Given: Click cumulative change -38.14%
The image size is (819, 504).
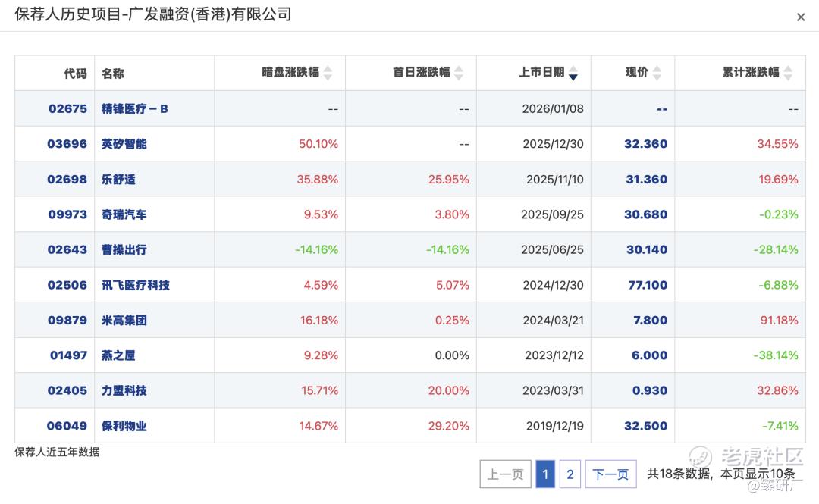Looking at the screenshot, I should tap(777, 355).
